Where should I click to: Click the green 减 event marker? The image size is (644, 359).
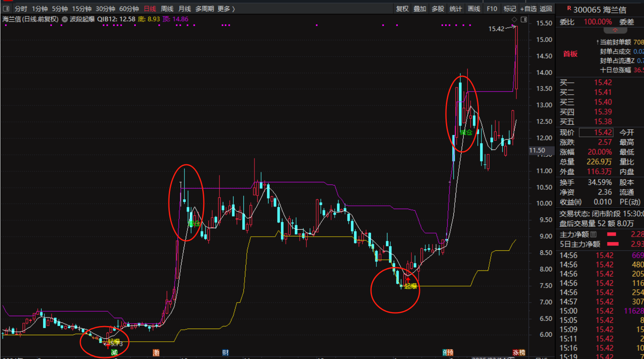tap(114, 352)
